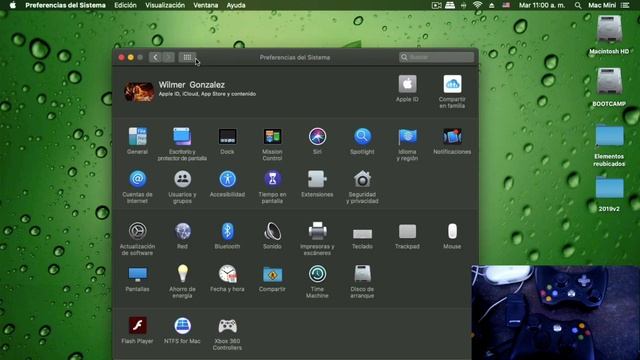640x360 pixels.
Task: Click the show all grid button
Action: coord(187,58)
